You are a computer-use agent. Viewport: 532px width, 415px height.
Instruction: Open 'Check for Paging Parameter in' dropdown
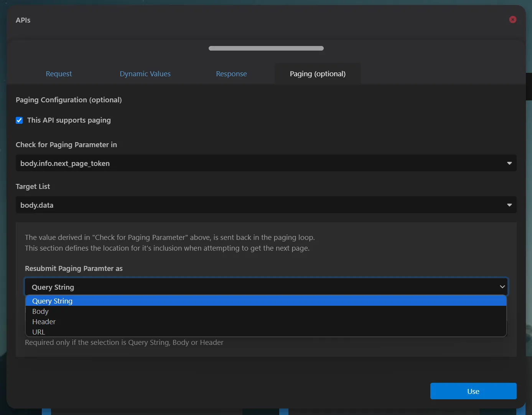[266, 163]
